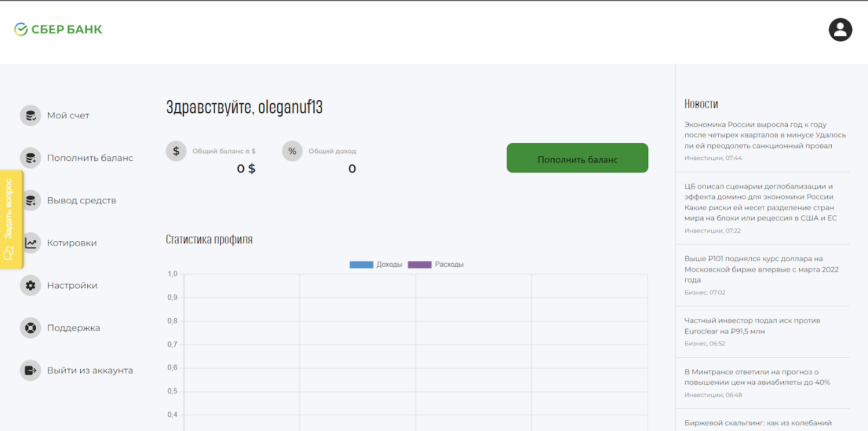Select 'Пополнить баланс' in the sidebar
This screenshot has width=868, height=431.
[90, 158]
